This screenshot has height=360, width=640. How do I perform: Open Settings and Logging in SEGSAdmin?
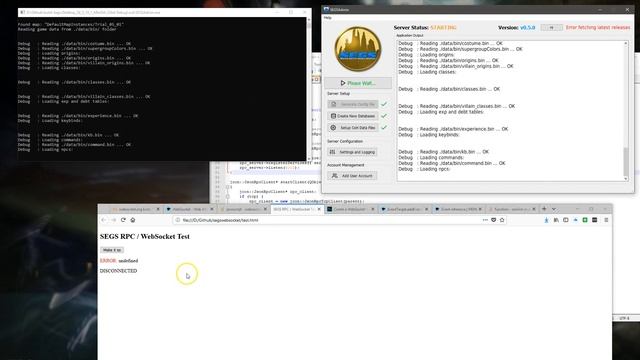tap(352, 152)
